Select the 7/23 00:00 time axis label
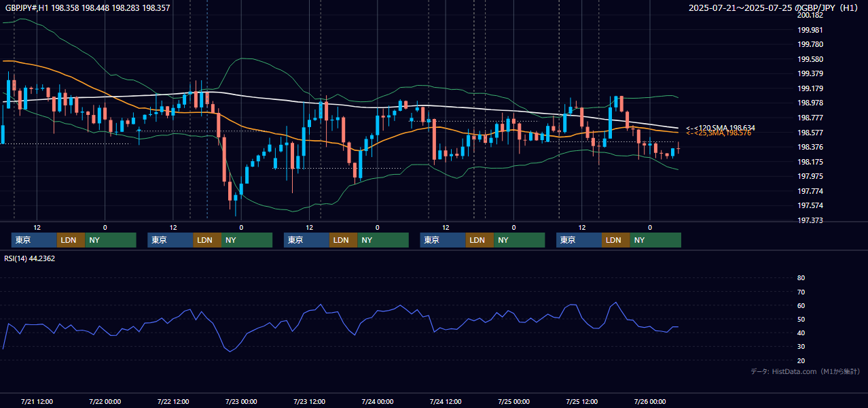The image size is (868, 408). point(240,401)
